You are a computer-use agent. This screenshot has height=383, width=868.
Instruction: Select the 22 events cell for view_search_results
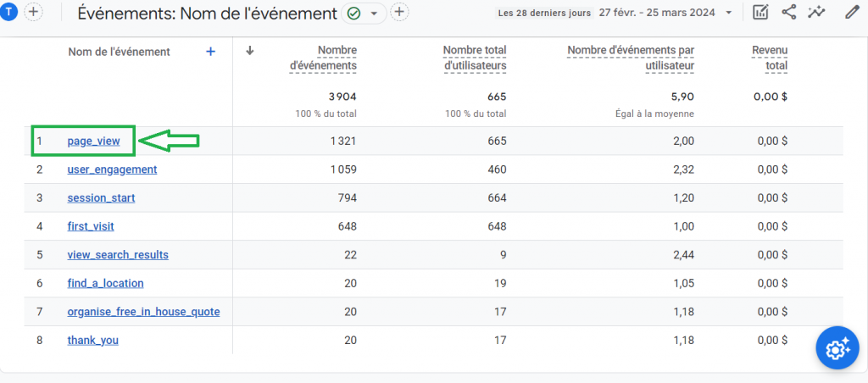tap(350, 255)
